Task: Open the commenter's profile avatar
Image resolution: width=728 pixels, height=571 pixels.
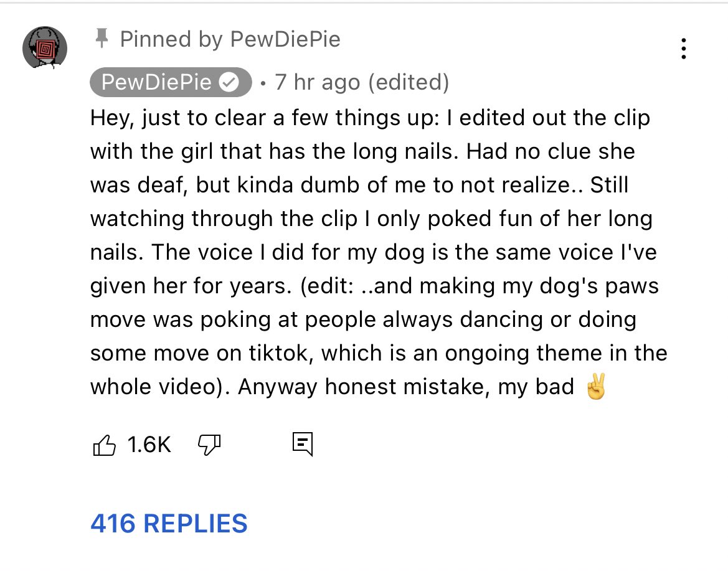Action: coord(45,48)
